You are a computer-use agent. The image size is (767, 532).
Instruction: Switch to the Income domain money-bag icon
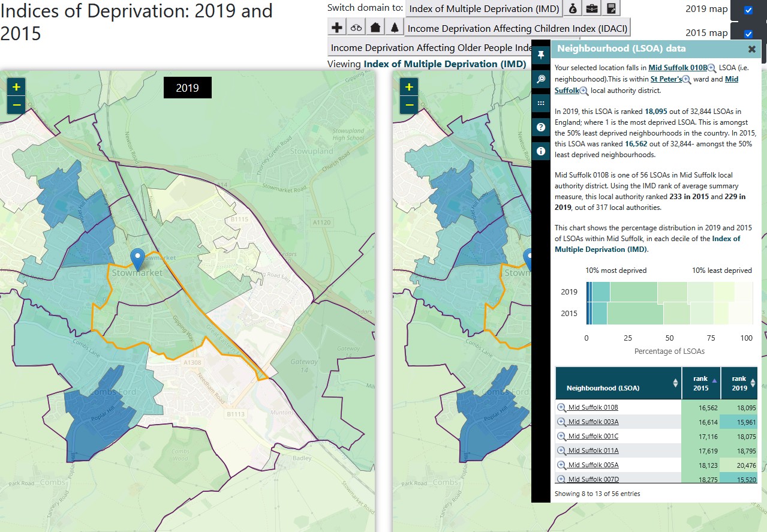tap(573, 8)
